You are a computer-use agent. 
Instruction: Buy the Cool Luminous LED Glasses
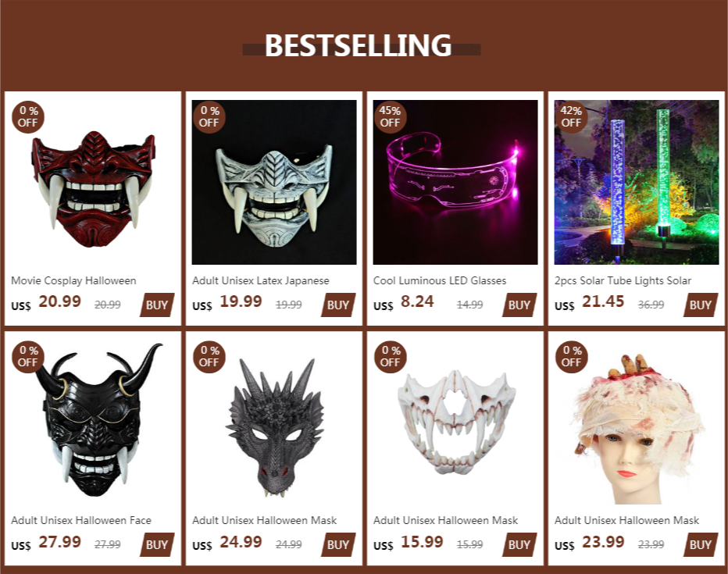coord(519,305)
